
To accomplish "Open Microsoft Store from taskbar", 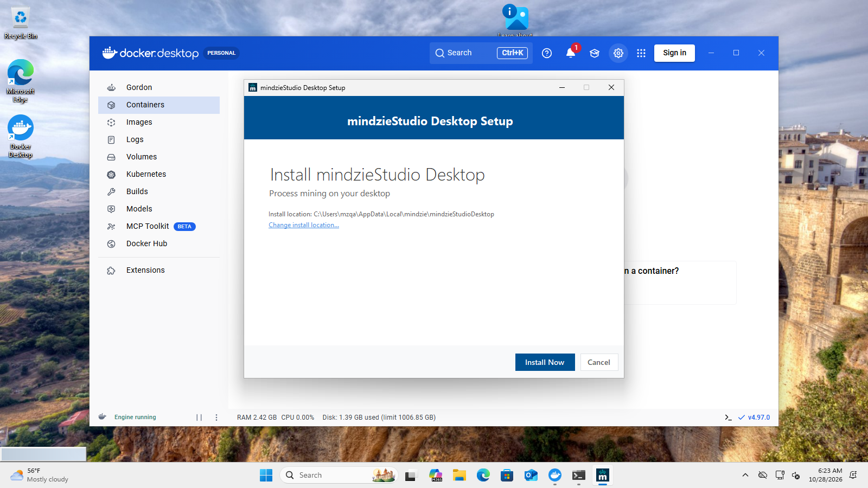I will [x=507, y=476].
